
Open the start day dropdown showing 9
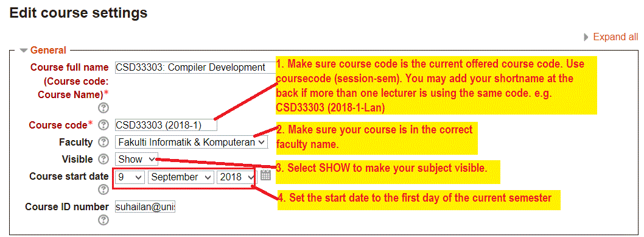tap(130, 177)
